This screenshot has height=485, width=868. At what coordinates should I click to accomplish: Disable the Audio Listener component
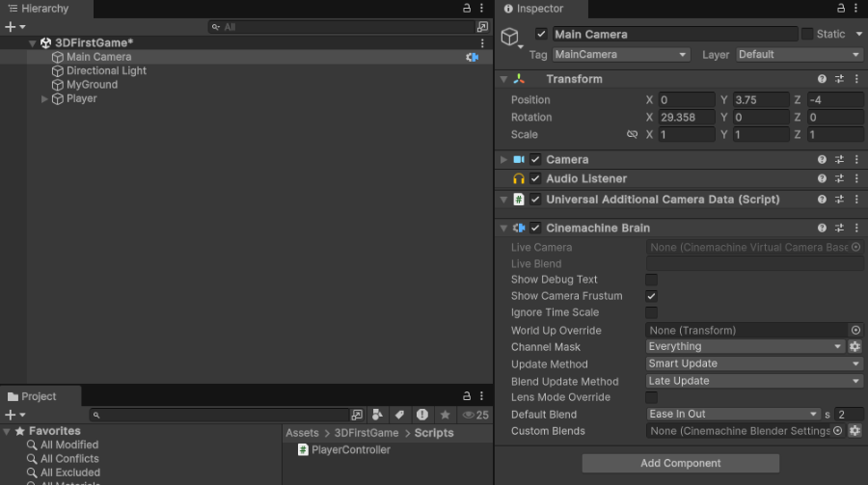(534, 178)
